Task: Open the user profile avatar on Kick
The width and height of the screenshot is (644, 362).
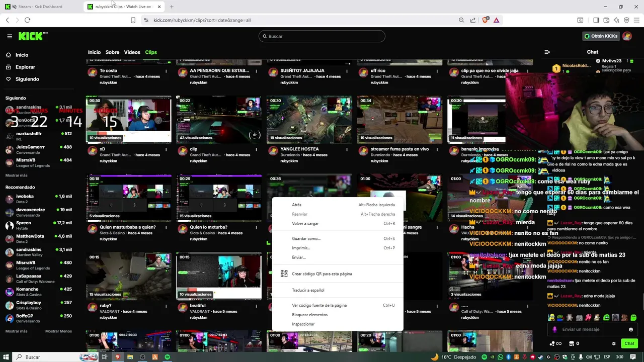Action: tap(627, 36)
